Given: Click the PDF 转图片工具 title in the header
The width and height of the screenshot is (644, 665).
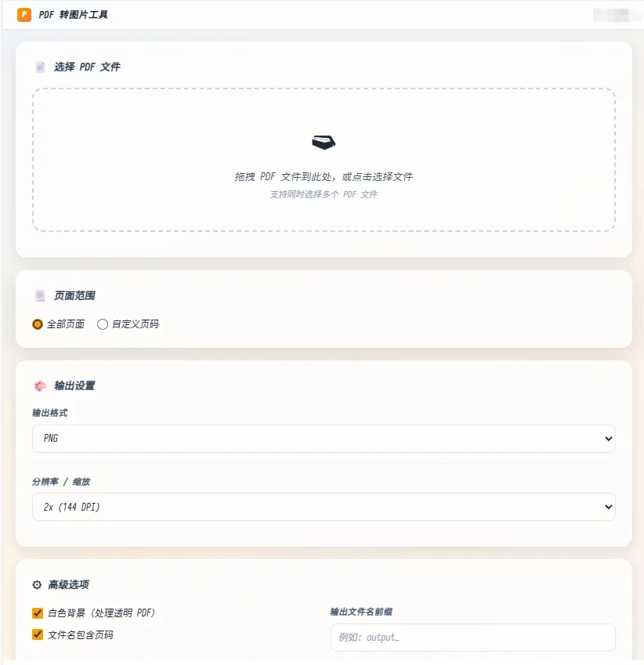Looking at the screenshot, I should point(73,15).
